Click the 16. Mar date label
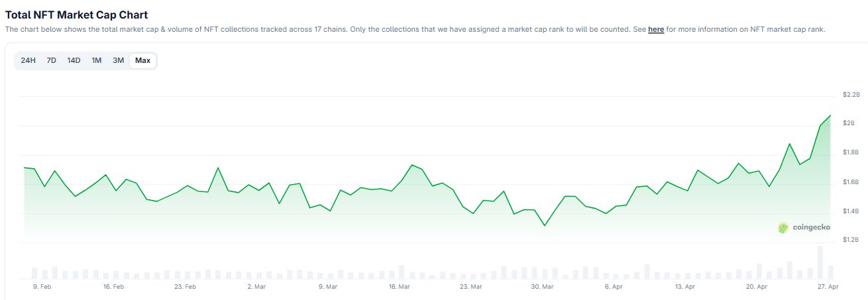This screenshot has height=300, width=868. tap(400, 287)
